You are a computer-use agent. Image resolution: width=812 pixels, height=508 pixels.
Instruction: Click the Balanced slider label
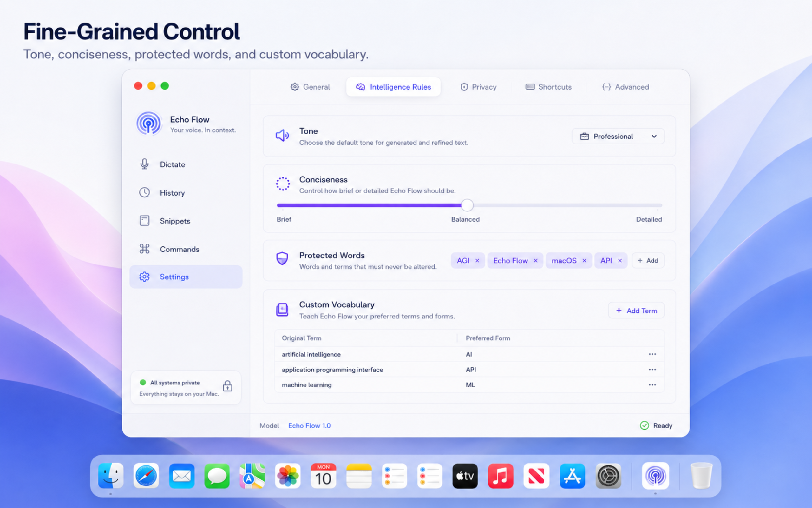point(465,219)
